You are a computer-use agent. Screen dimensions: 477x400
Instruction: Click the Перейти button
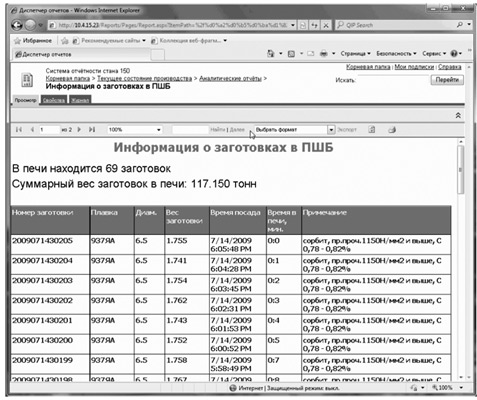click(x=447, y=80)
